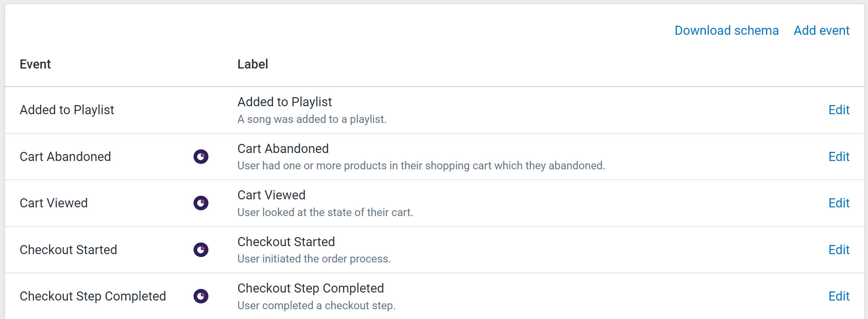Click the Label column header
The image size is (868, 319).
(x=253, y=64)
